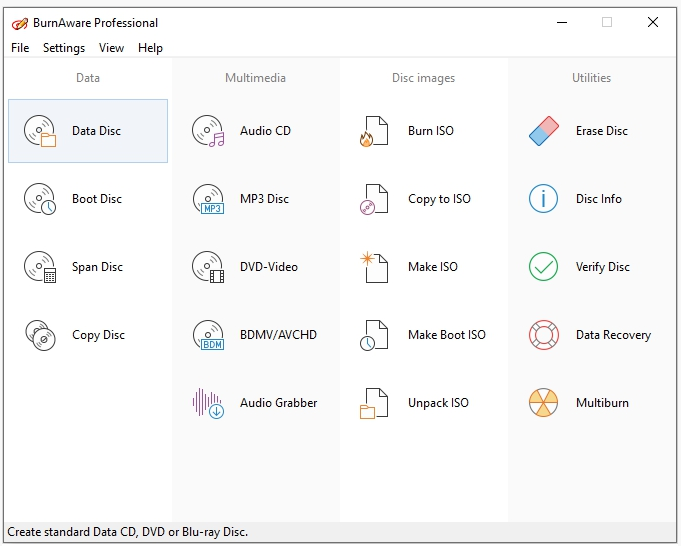Click the 'Multimedia' column heading
The height and width of the screenshot is (546, 681).
255,78
